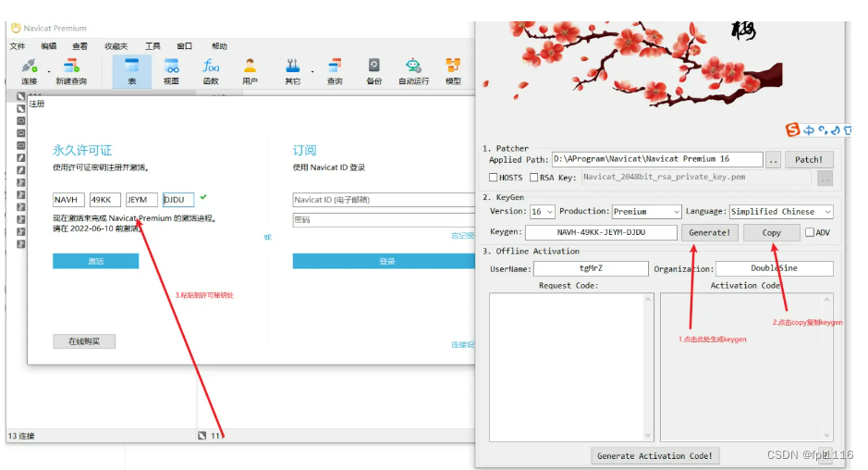Viewport: 868px width, 470px height.
Task: Click the JEYM license key field
Action: tap(141, 200)
